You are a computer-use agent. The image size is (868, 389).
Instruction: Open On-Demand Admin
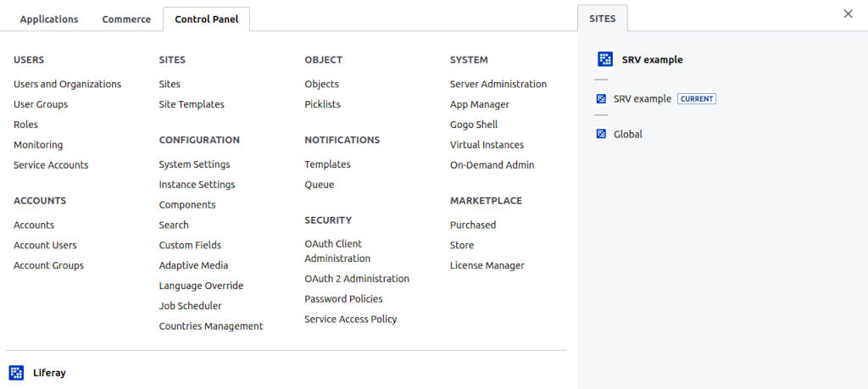(492, 165)
